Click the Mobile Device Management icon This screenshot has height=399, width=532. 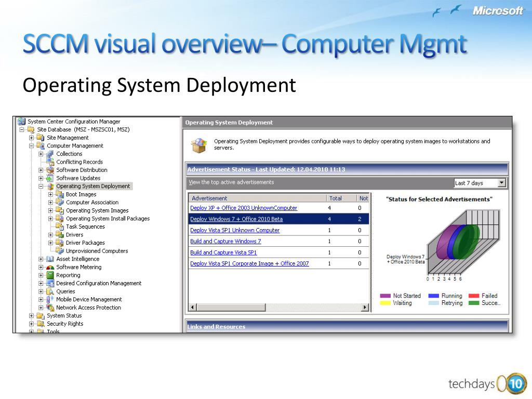click(50, 300)
